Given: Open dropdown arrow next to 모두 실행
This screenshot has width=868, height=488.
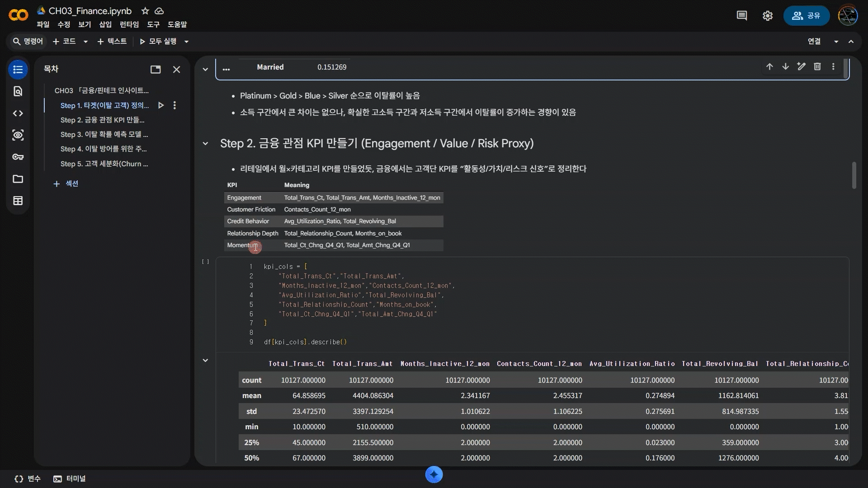Looking at the screenshot, I should click(x=186, y=42).
